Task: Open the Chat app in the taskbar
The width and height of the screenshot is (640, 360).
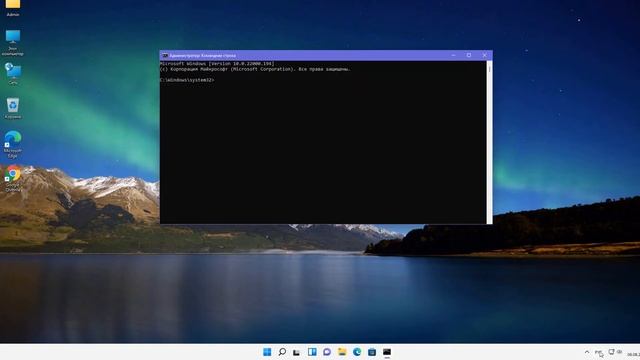Action: pos(327,352)
